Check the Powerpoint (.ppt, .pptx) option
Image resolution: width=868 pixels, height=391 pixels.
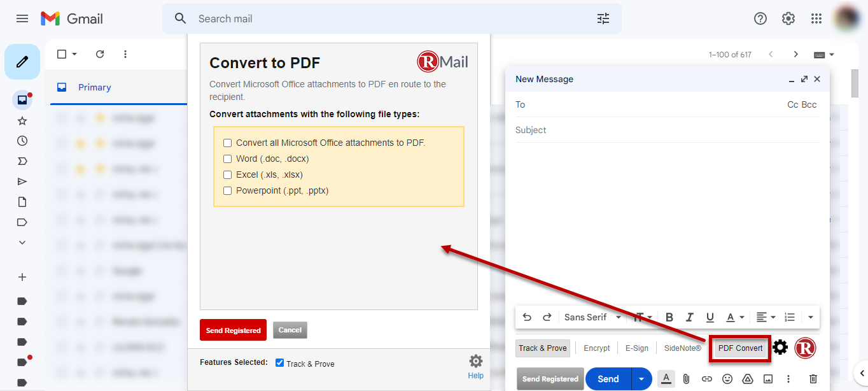pos(227,190)
